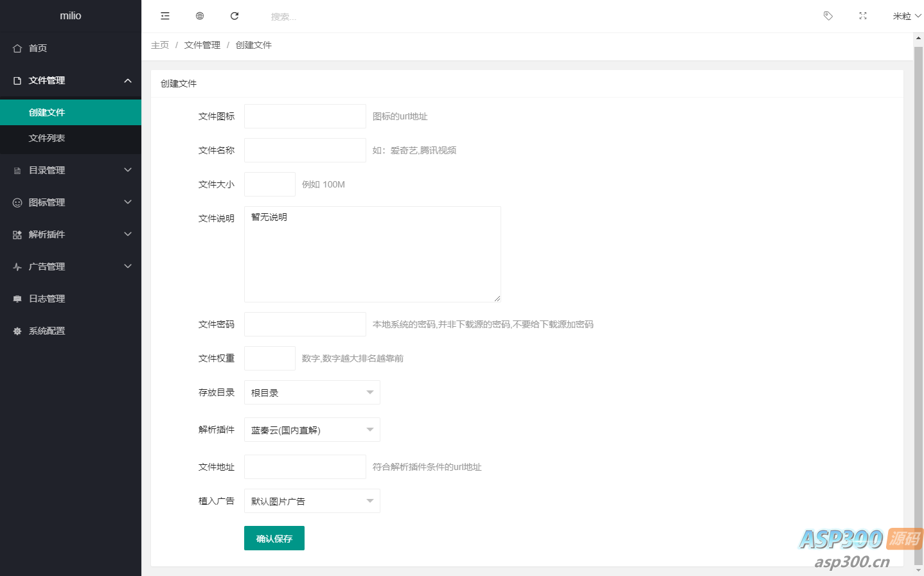Image resolution: width=924 pixels, height=576 pixels.
Task: Expand the 目录管理 sidebar menu
Action: pyautogui.click(x=71, y=170)
